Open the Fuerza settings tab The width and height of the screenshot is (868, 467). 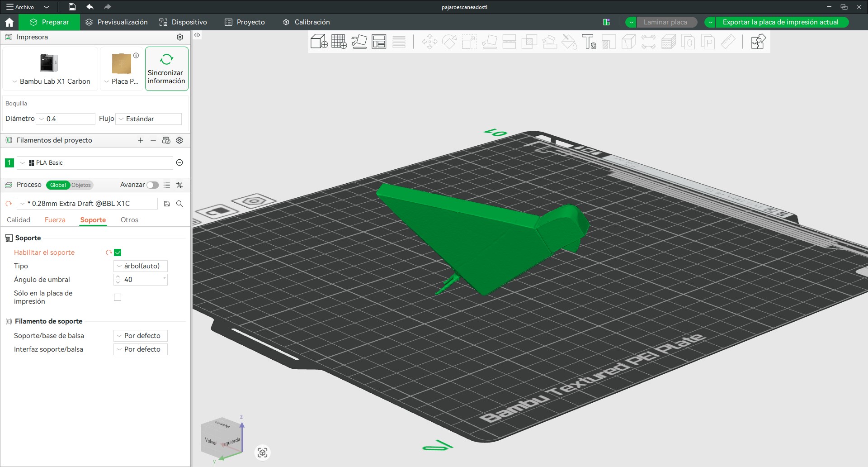[55, 220]
